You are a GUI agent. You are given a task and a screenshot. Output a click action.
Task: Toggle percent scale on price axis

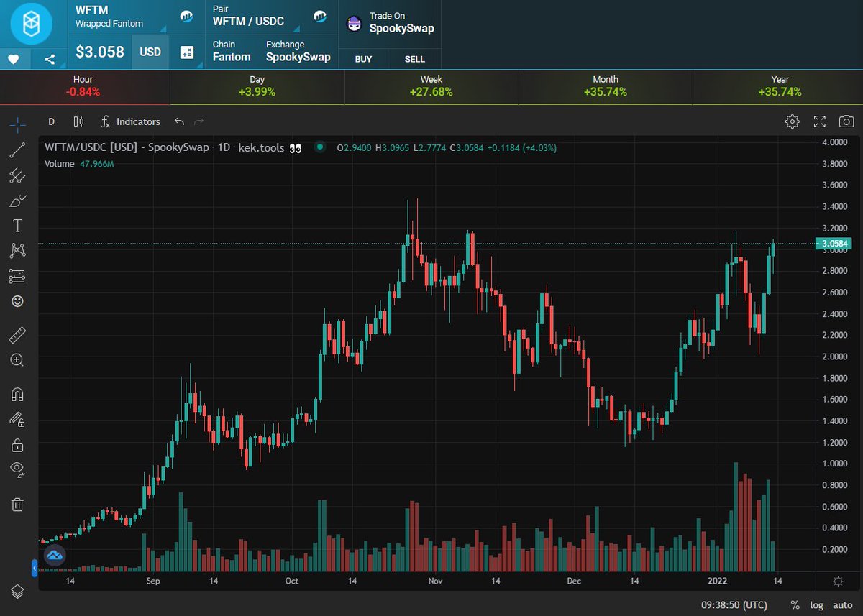coord(795,605)
